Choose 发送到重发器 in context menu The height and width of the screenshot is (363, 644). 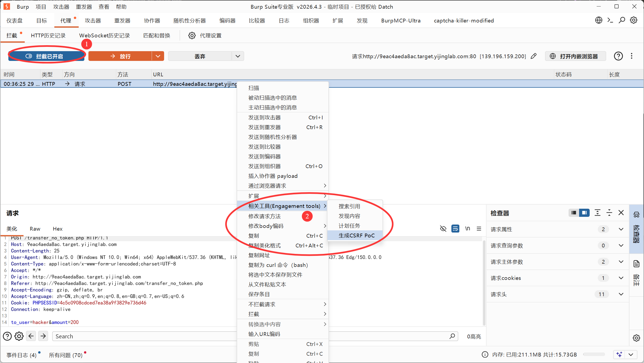coord(283,127)
